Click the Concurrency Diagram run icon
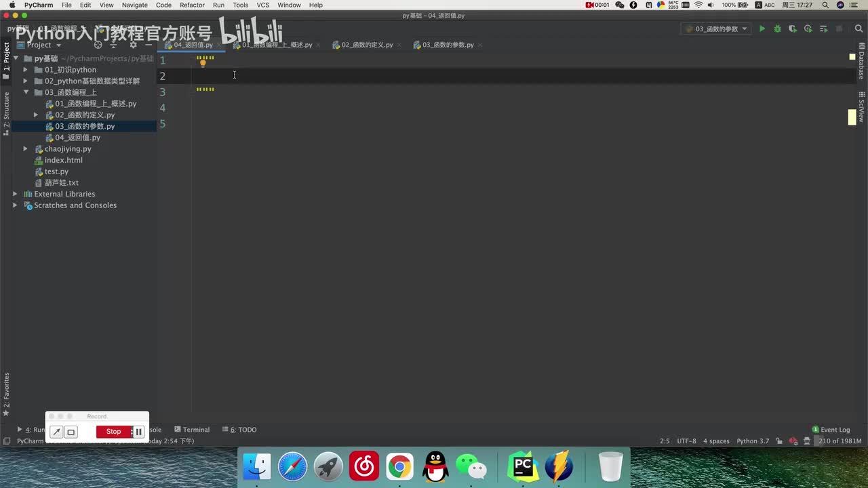This screenshot has height=488, width=868. 823,29
